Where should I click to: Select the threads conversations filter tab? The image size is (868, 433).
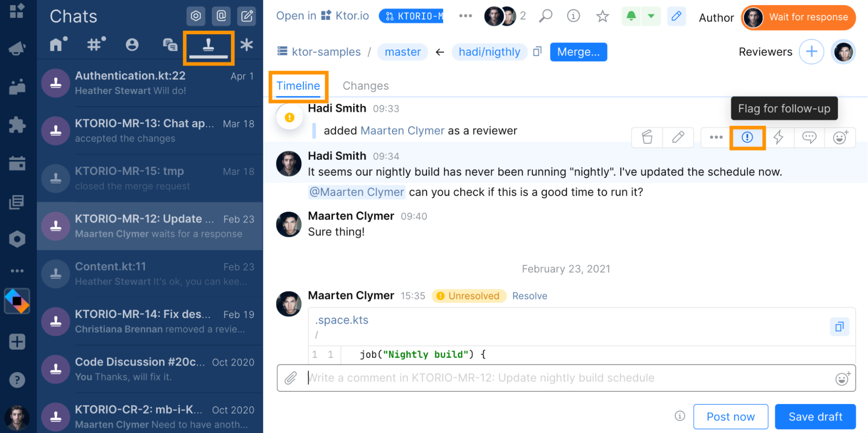[x=170, y=45]
